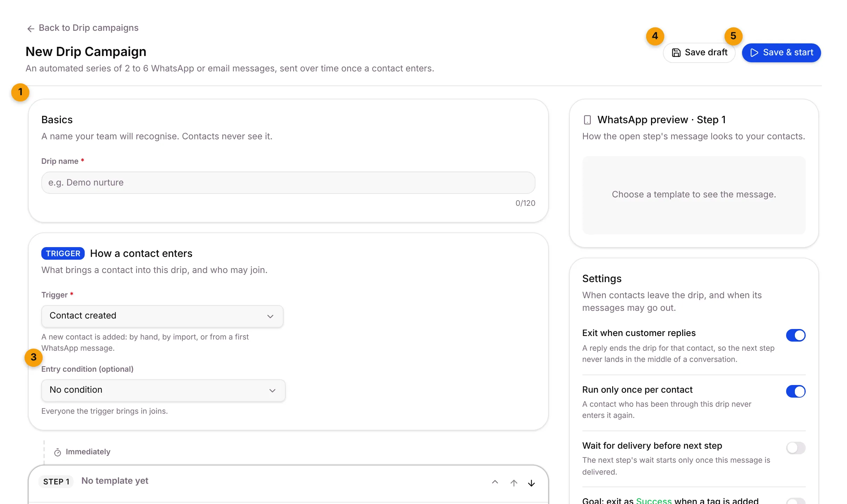Viewport: 847px width, 504px height.
Task: Click the timer icon next to Immediately
Action: click(x=57, y=452)
